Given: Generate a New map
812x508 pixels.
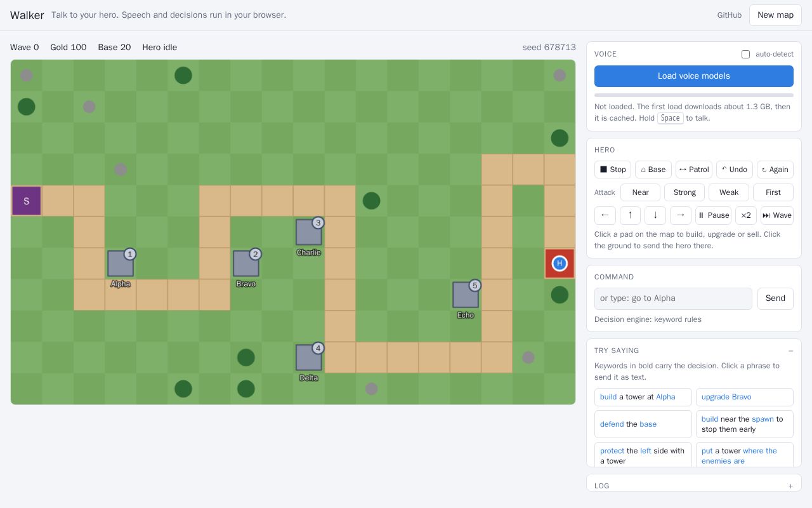Looking at the screenshot, I should pyautogui.click(x=775, y=15).
